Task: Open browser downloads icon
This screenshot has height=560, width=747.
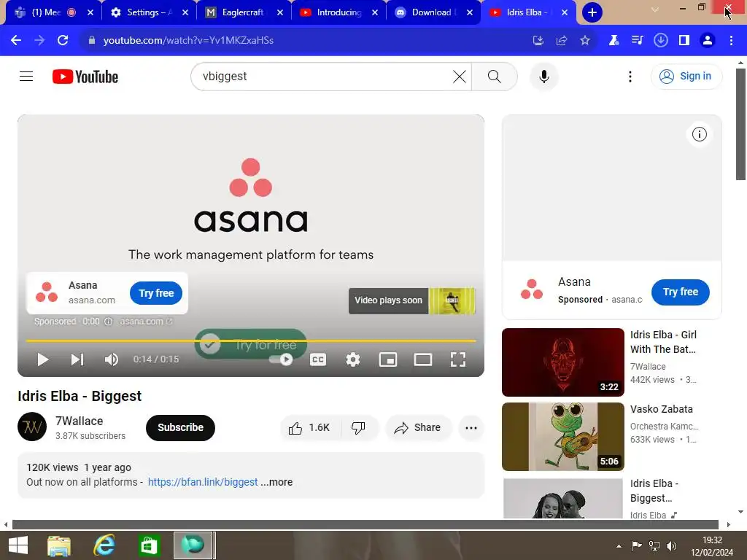Action: point(661,41)
